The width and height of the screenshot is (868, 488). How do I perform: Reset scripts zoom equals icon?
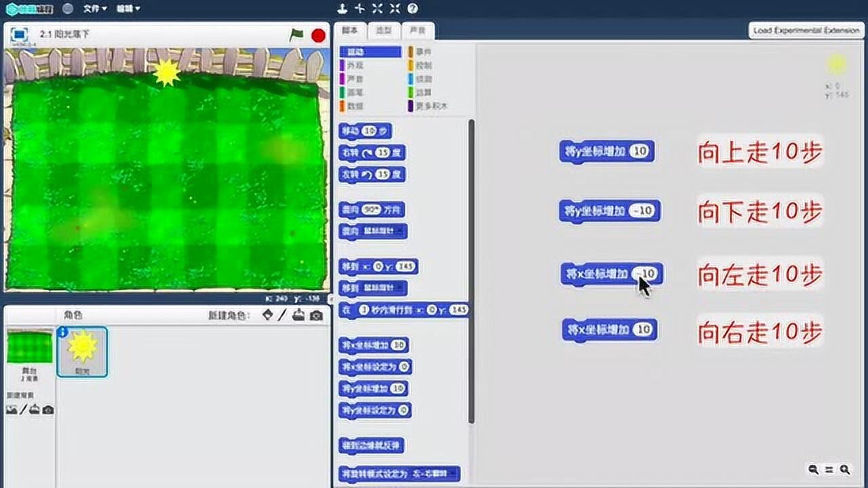829,469
